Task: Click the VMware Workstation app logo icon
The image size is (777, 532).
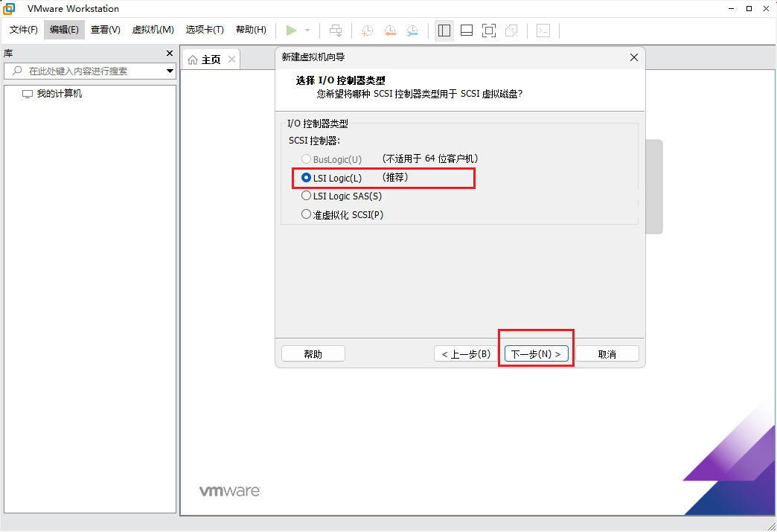Action: point(9,8)
